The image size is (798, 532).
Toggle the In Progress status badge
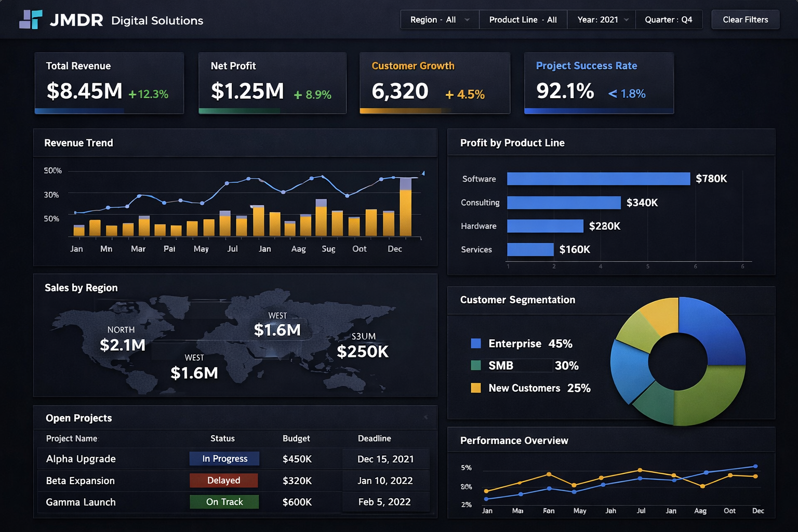pyautogui.click(x=224, y=459)
